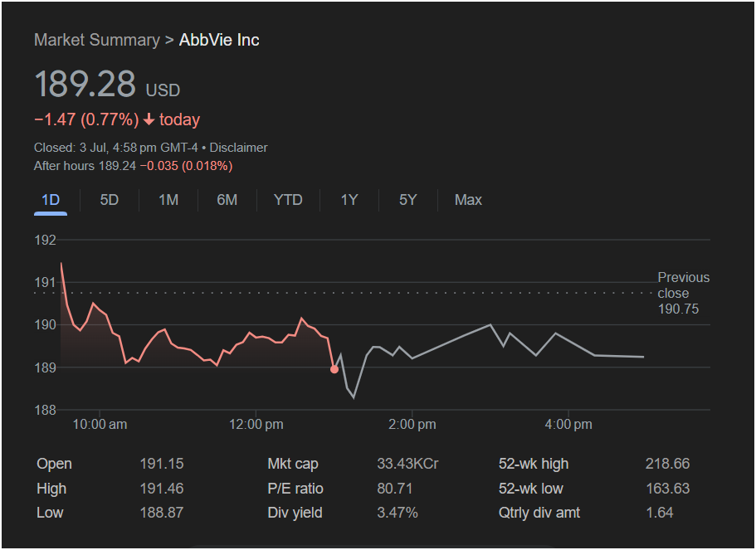
Task: Click the quarterly dividend value 1.64
Action: (659, 513)
